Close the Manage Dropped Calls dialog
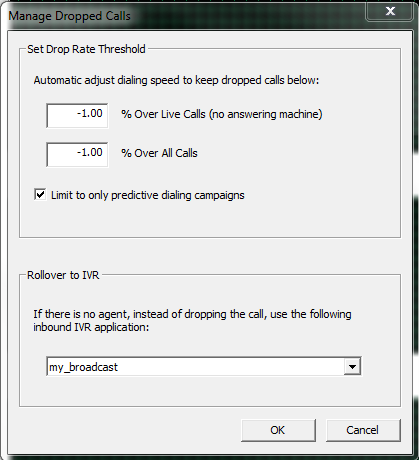419x460 pixels. coord(390,12)
